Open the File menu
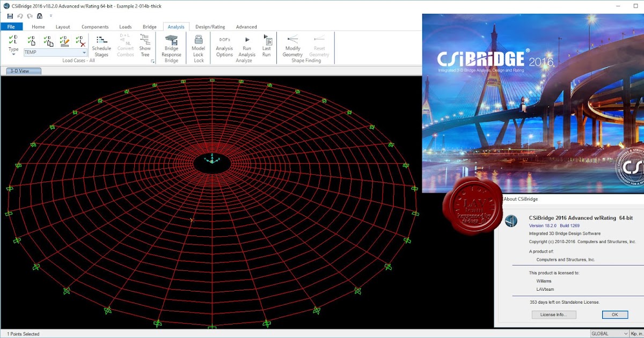644x338 pixels. [11, 26]
